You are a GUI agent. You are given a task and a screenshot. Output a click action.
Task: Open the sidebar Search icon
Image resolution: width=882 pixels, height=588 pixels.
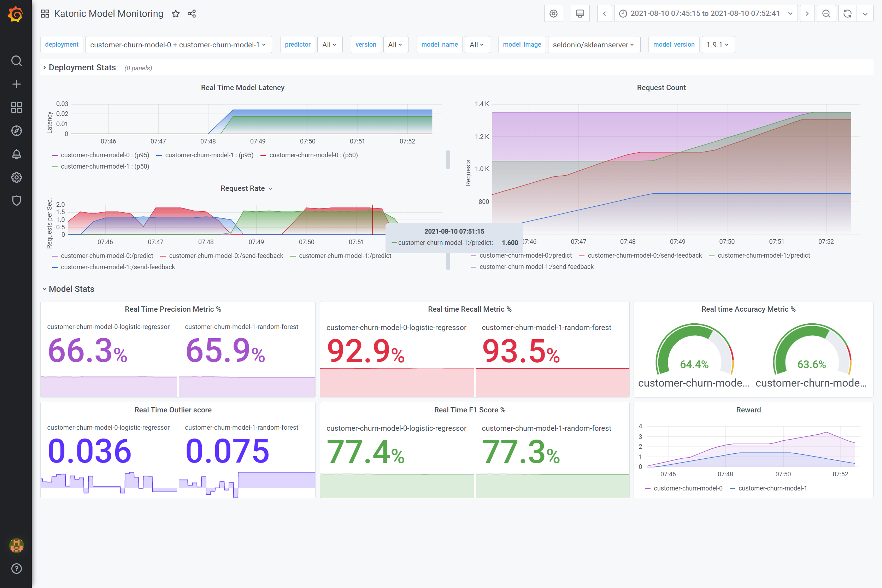click(16, 61)
